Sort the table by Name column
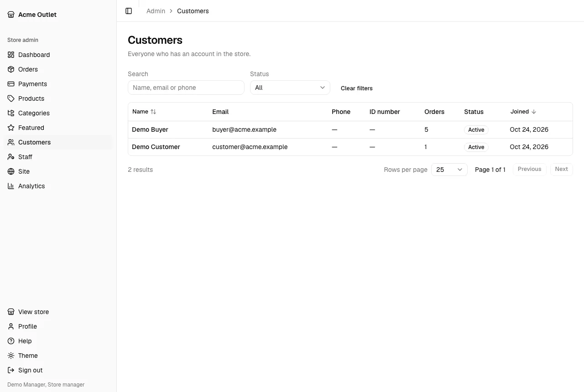 [x=144, y=112]
